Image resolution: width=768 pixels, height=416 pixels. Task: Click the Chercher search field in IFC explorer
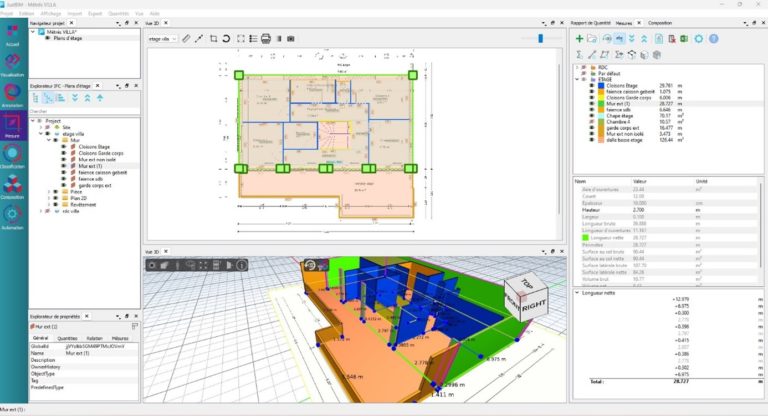click(84, 111)
